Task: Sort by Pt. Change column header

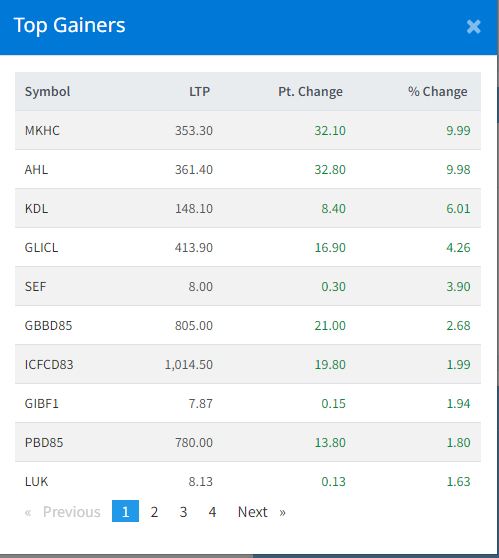Action: (x=310, y=91)
